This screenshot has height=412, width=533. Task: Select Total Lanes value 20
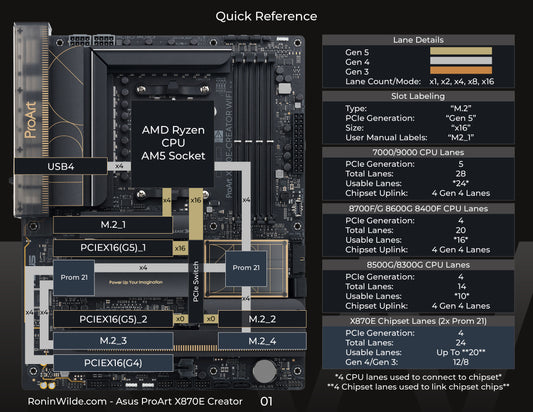(461, 230)
